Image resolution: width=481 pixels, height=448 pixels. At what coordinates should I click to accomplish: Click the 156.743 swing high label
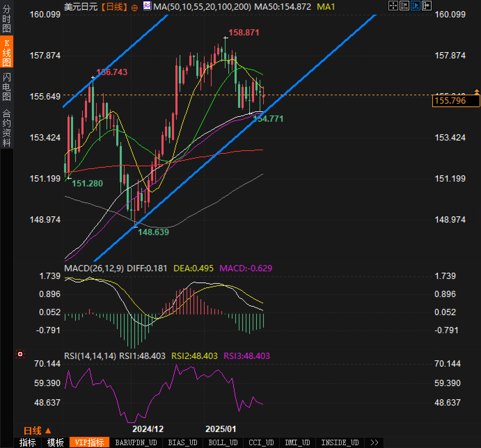coord(112,72)
